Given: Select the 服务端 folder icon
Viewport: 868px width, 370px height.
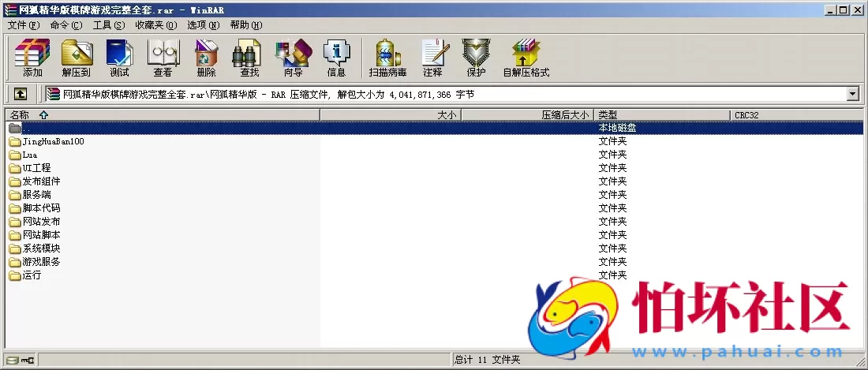Looking at the screenshot, I should [15, 195].
